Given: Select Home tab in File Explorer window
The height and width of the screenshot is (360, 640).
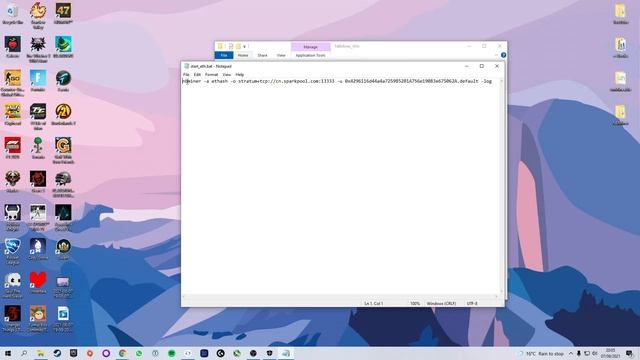Looking at the screenshot, I should [x=243, y=55].
